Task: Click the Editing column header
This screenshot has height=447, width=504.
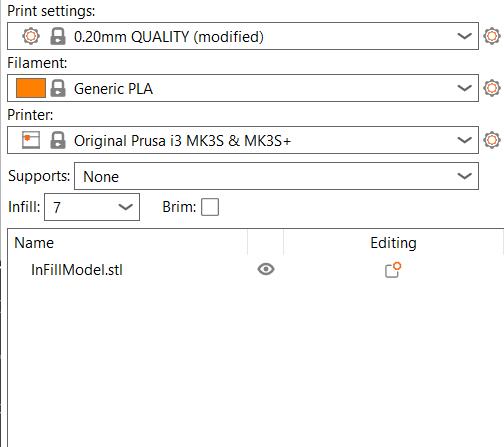Action: tap(393, 243)
